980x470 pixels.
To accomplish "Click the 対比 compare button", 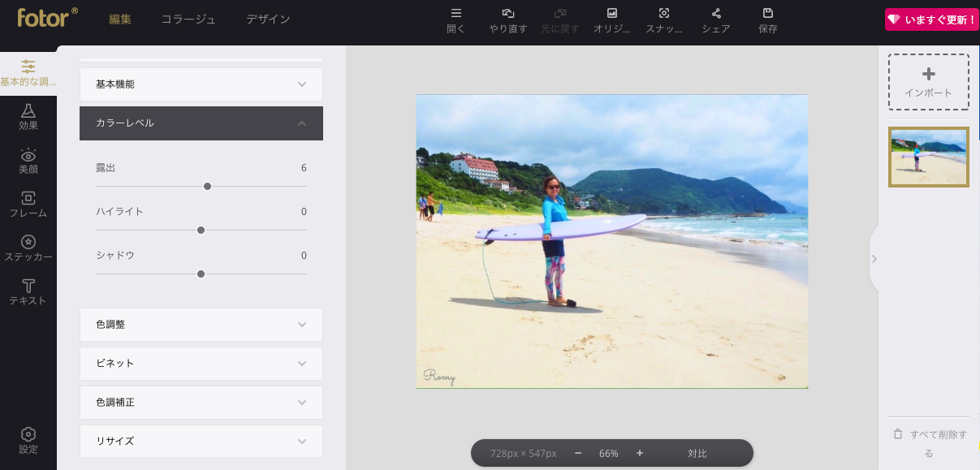I will point(697,453).
